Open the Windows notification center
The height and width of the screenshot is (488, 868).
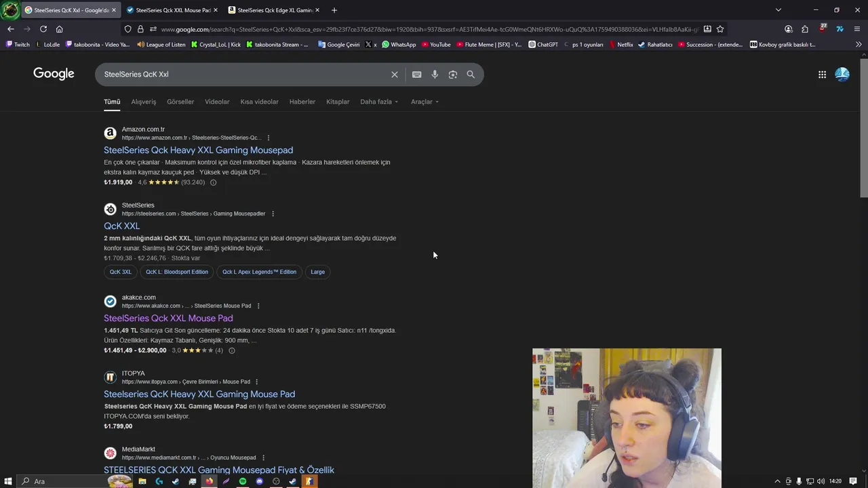(x=853, y=481)
